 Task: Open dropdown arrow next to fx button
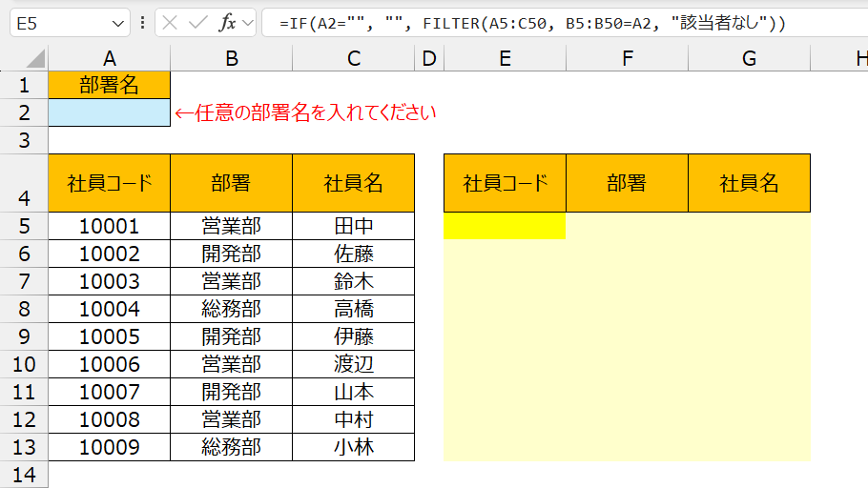tap(248, 23)
